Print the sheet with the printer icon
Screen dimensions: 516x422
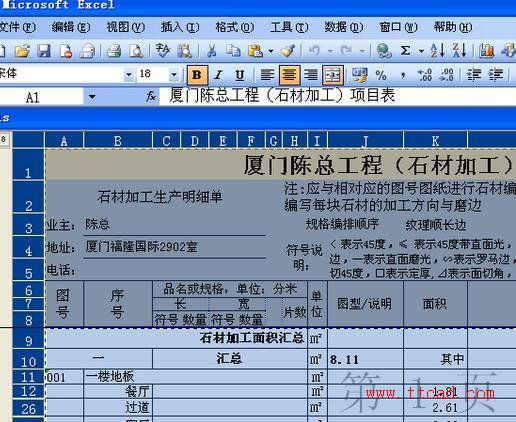(x=114, y=51)
